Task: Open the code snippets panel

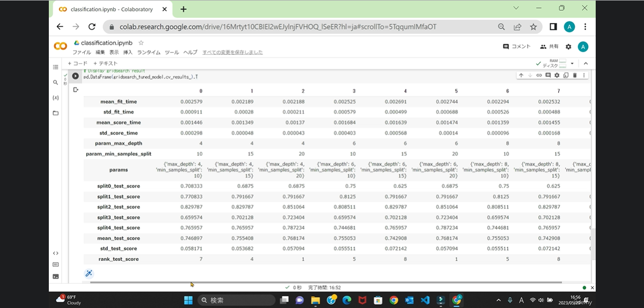Action: pyautogui.click(x=55, y=253)
